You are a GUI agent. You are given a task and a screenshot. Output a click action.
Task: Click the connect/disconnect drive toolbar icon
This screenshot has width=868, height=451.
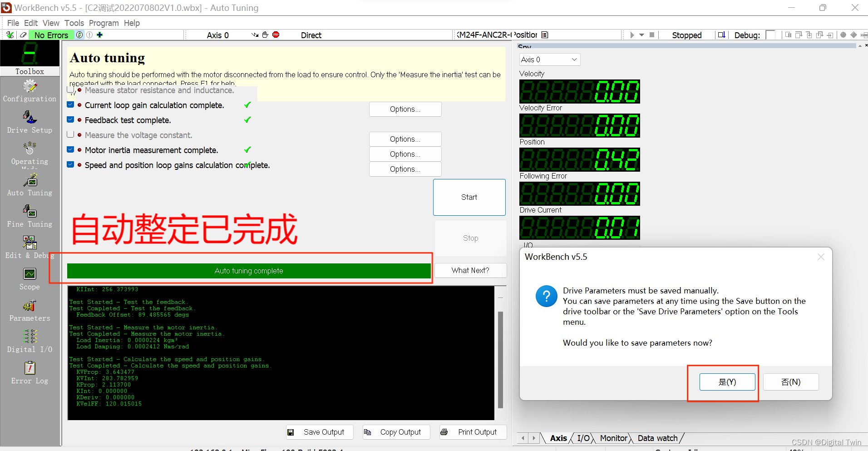(10, 35)
